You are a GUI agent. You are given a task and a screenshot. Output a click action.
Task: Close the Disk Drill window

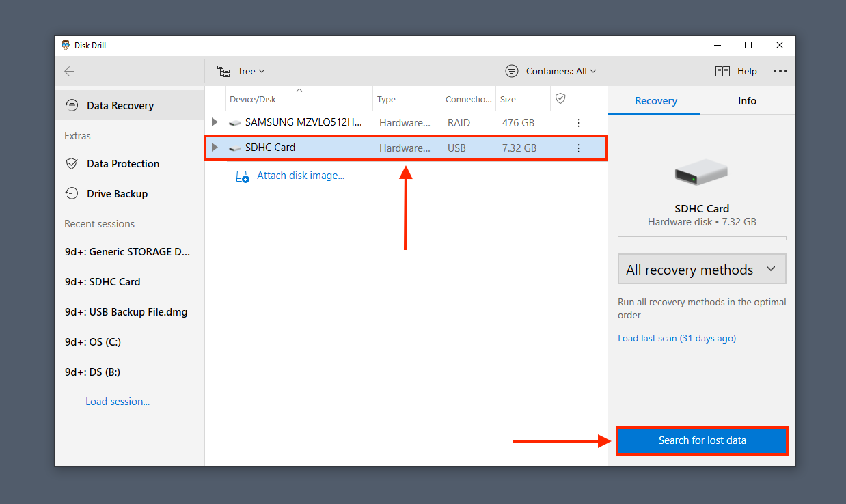tap(780, 45)
